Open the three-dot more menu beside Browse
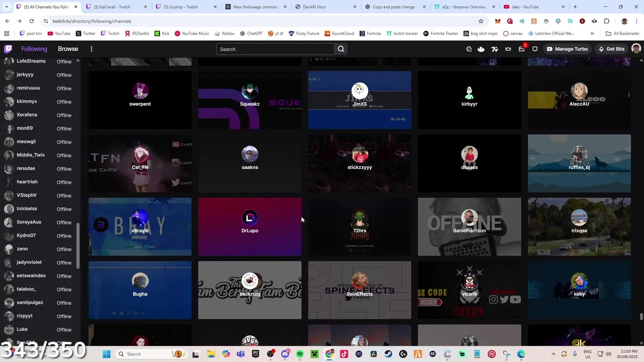The width and height of the screenshot is (644, 362). click(92, 49)
